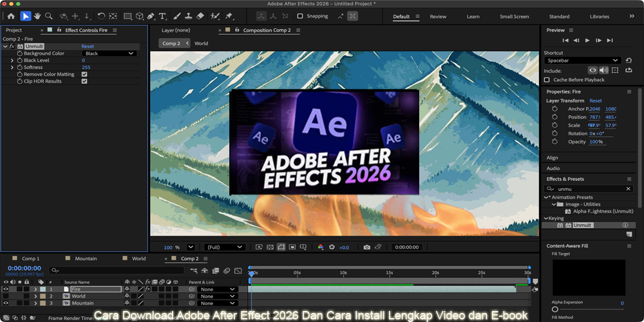
Task: Open the Background Color dropdown
Action: 109,53
